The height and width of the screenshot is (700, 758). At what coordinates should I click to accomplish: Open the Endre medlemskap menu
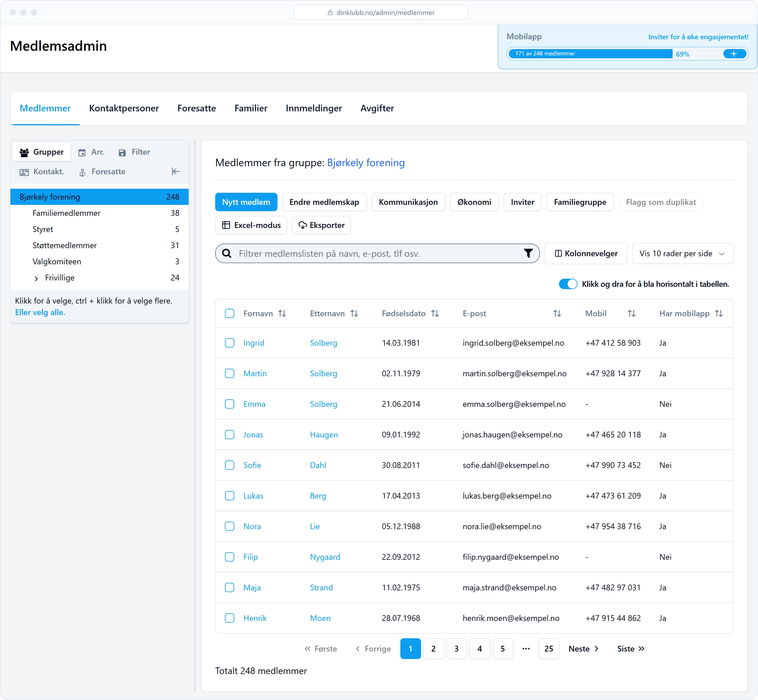[324, 202]
